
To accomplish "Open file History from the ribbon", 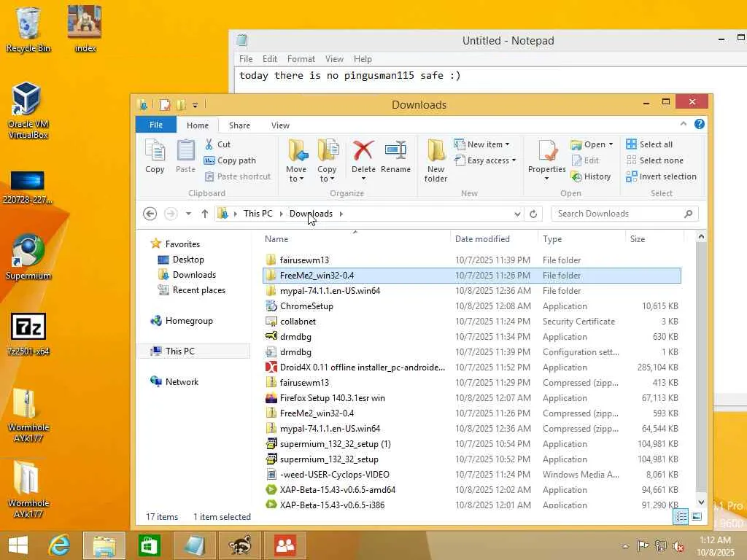I will click(x=591, y=176).
